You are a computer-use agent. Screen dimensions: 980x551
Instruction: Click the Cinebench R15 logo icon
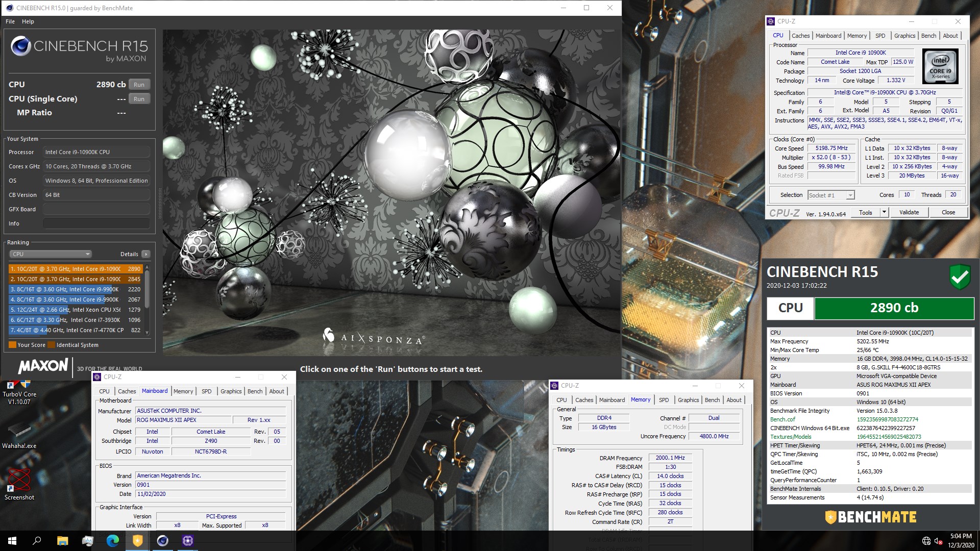(x=21, y=46)
